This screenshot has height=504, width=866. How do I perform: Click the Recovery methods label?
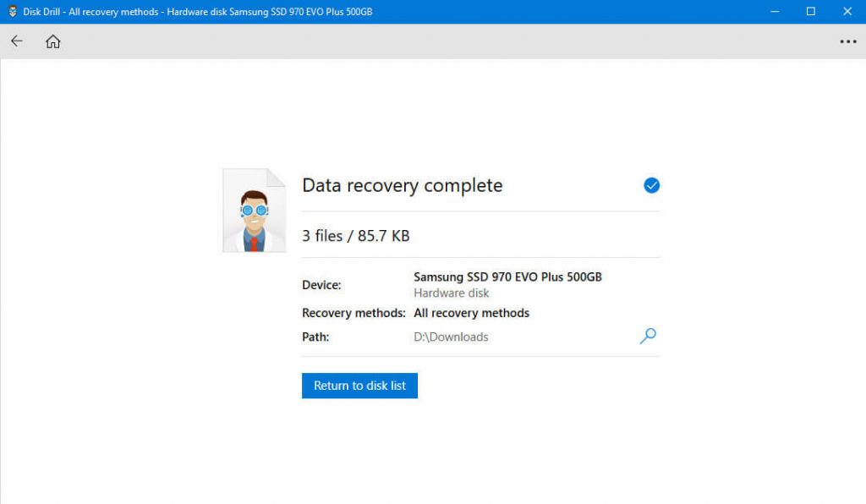pyautogui.click(x=353, y=313)
